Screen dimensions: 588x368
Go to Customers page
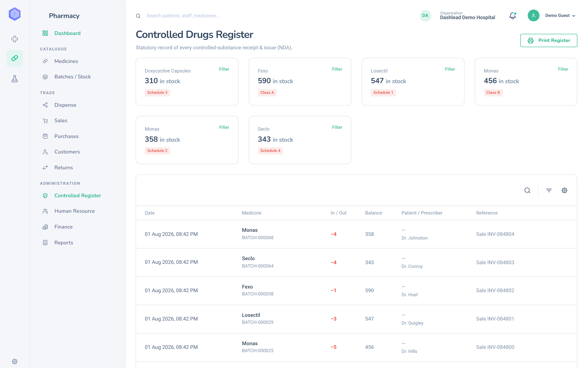tap(67, 152)
